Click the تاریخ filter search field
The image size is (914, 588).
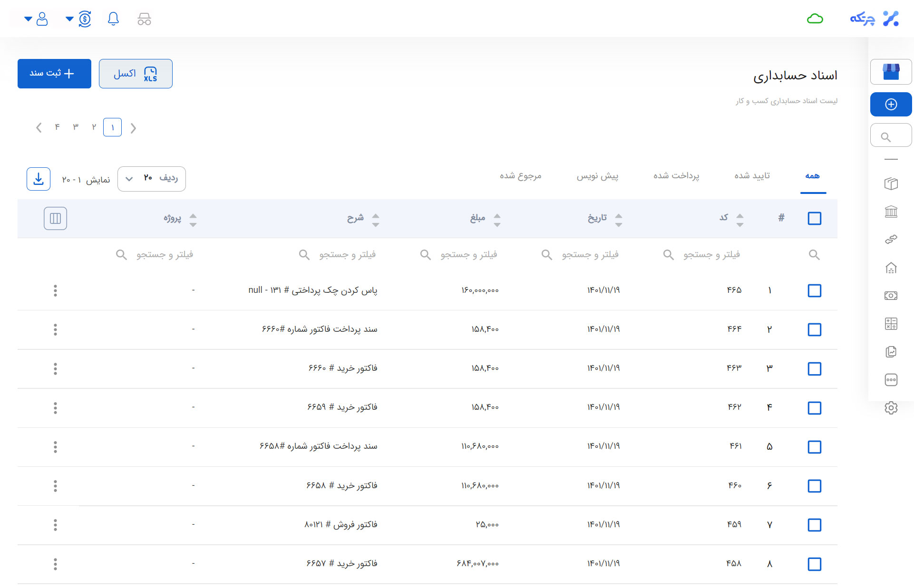(x=581, y=255)
